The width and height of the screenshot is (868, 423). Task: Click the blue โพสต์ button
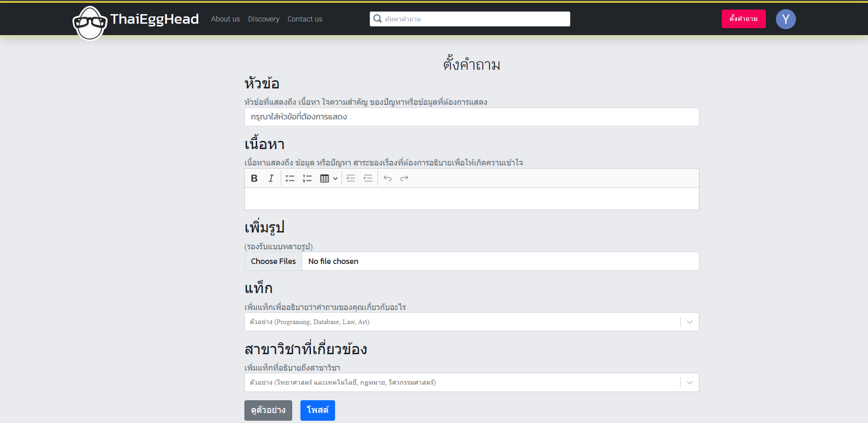click(x=317, y=410)
